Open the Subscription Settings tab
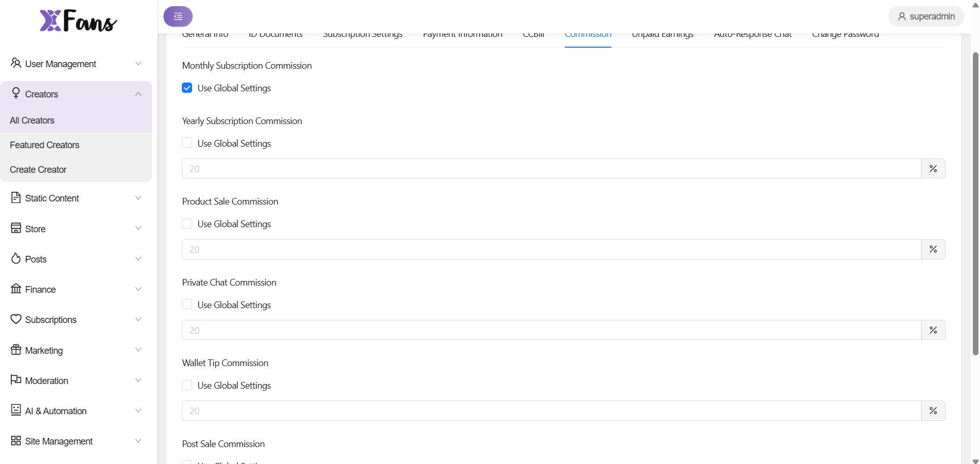This screenshot has width=980, height=464. click(x=362, y=35)
